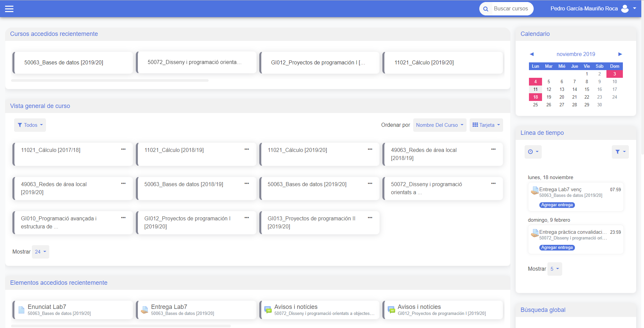Image resolution: width=644 pixels, height=328 pixels.
Task: Open the user profile avatar icon
Action: pyautogui.click(x=625, y=8)
